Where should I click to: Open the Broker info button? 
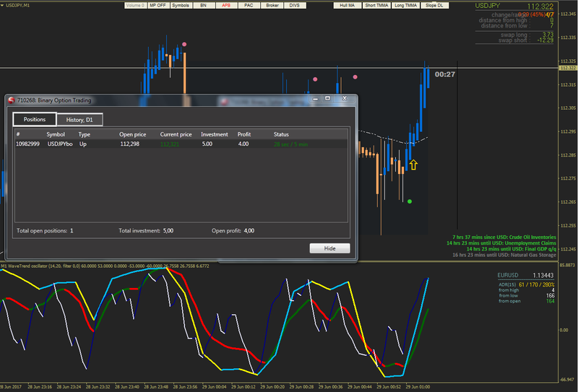[x=272, y=5]
